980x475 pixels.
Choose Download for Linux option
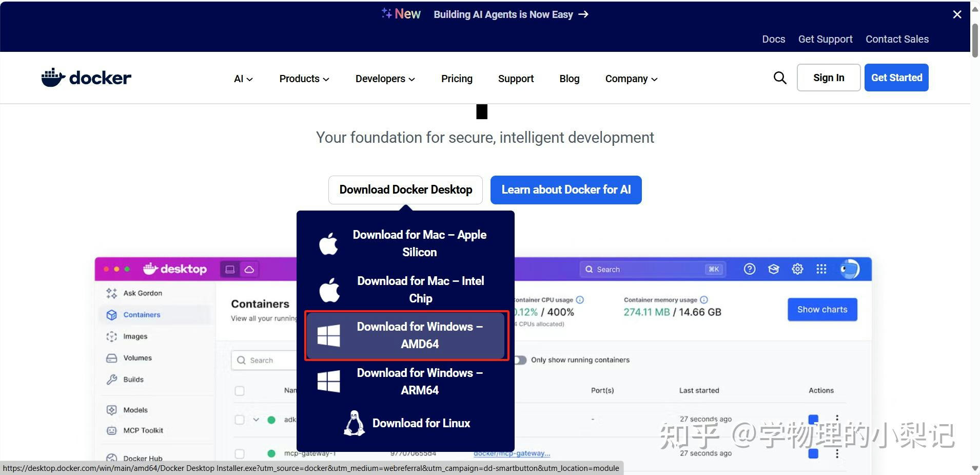pos(406,423)
